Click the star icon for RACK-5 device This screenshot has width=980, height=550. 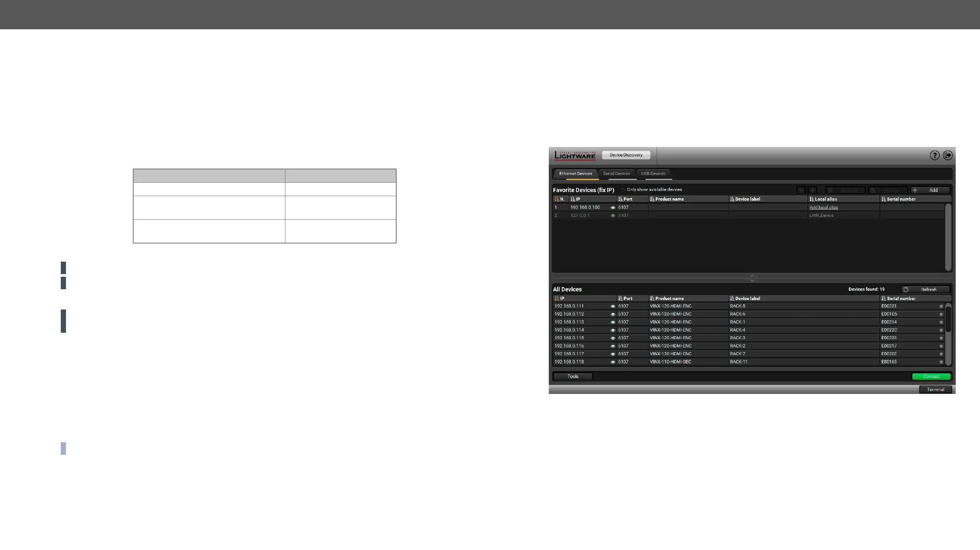point(941,306)
